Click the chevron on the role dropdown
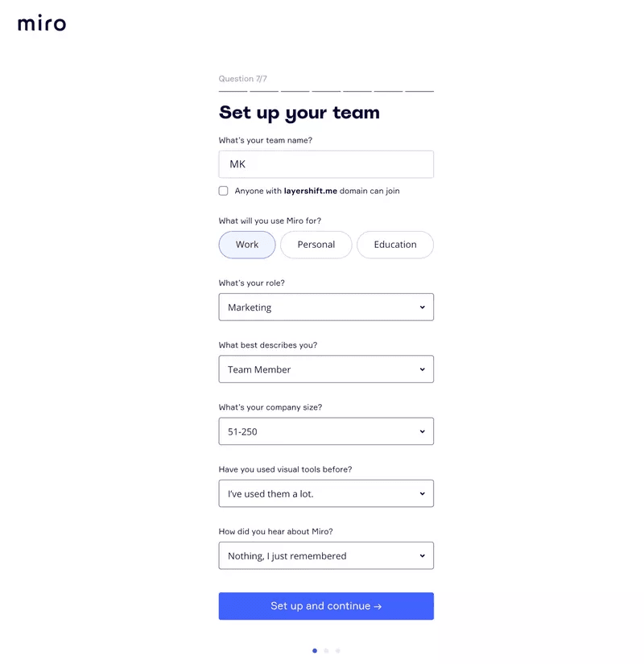 pos(422,307)
